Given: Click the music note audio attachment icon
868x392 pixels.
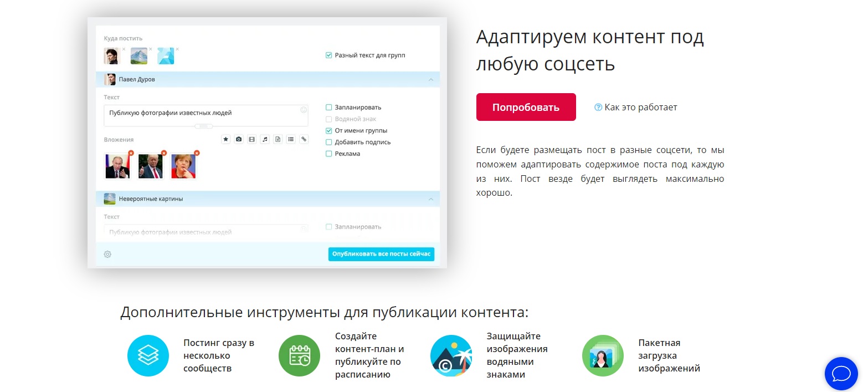Looking at the screenshot, I should click(x=265, y=139).
